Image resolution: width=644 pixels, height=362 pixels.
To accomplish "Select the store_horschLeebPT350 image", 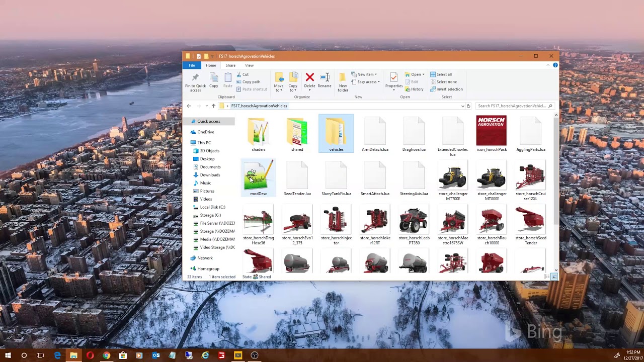I will [414, 225].
